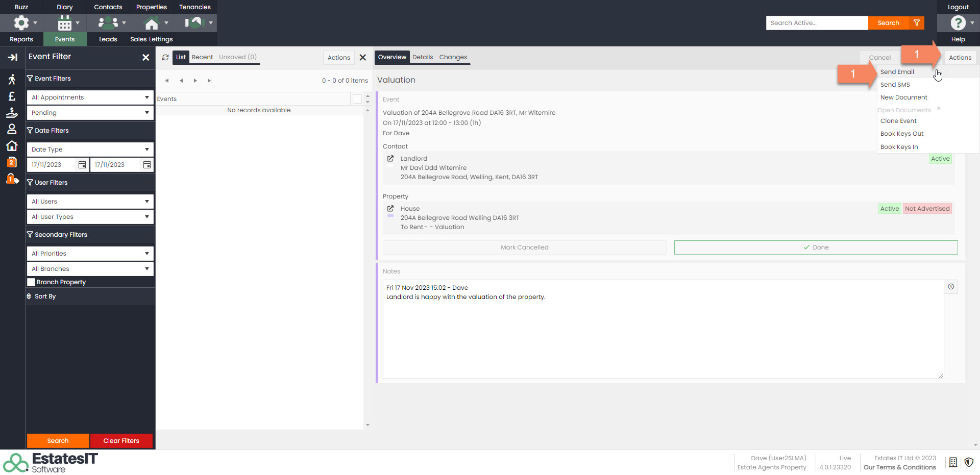Viewport: 980px width, 475px height.
Task: Expand the All Branches dropdown
Action: point(90,269)
